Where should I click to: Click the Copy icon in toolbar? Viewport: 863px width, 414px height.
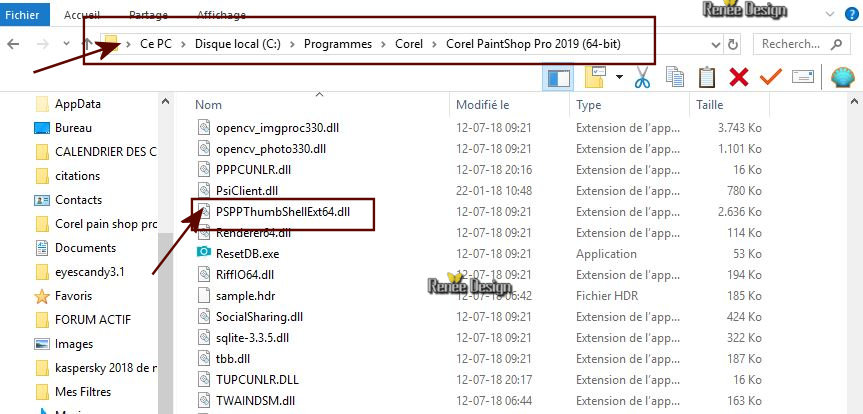674,77
